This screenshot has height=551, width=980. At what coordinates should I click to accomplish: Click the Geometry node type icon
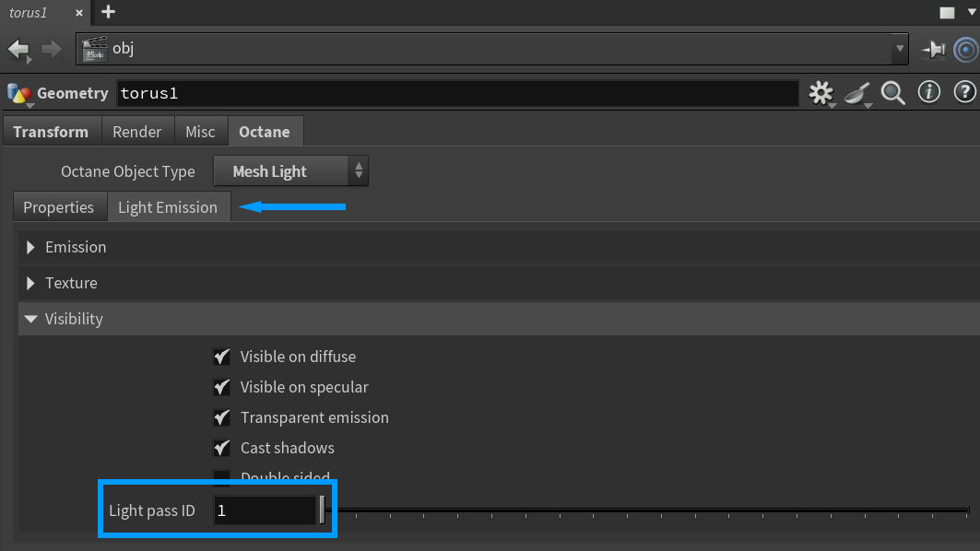click(18, 93)
